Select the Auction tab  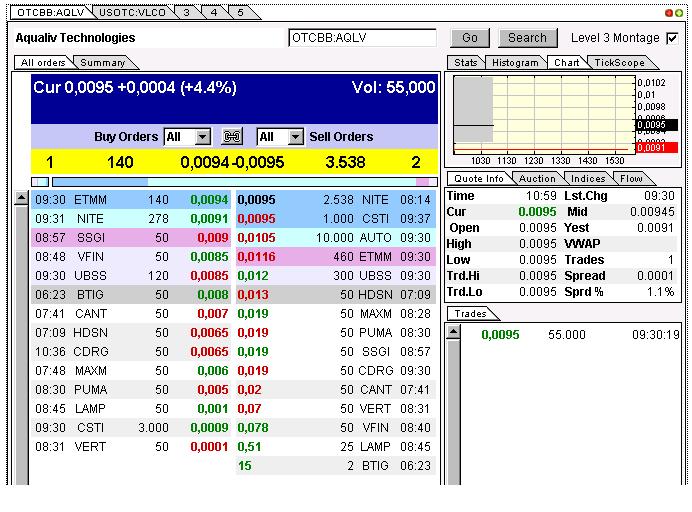point(537,178)
